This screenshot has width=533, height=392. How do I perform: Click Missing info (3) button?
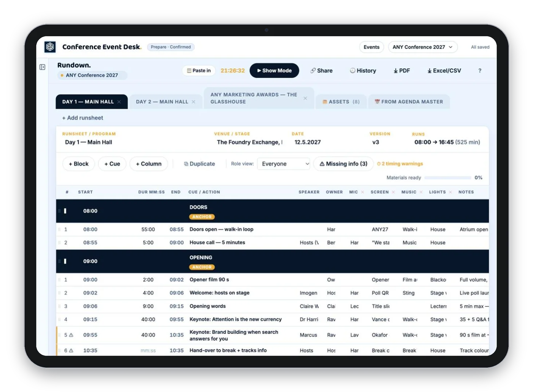[343, 164]
